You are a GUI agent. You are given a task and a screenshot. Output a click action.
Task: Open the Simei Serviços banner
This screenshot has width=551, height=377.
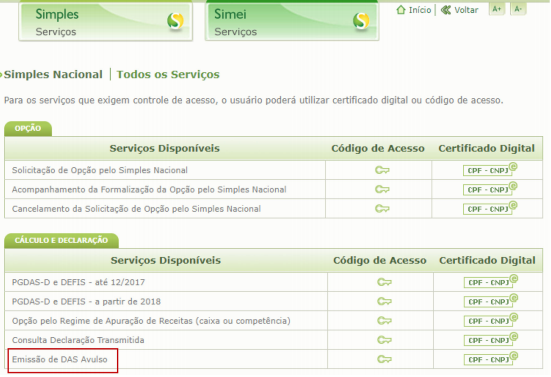(x=292, y=21)
